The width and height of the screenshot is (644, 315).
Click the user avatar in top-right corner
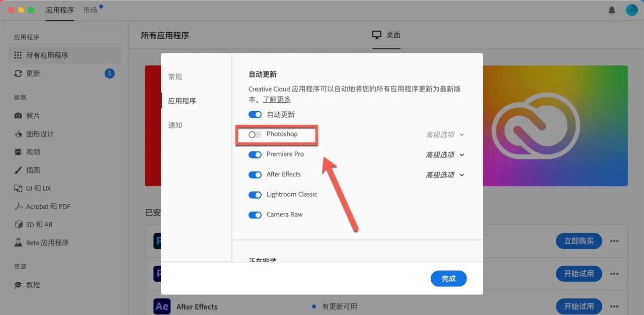pyautogui.click(x=632, y=10)
